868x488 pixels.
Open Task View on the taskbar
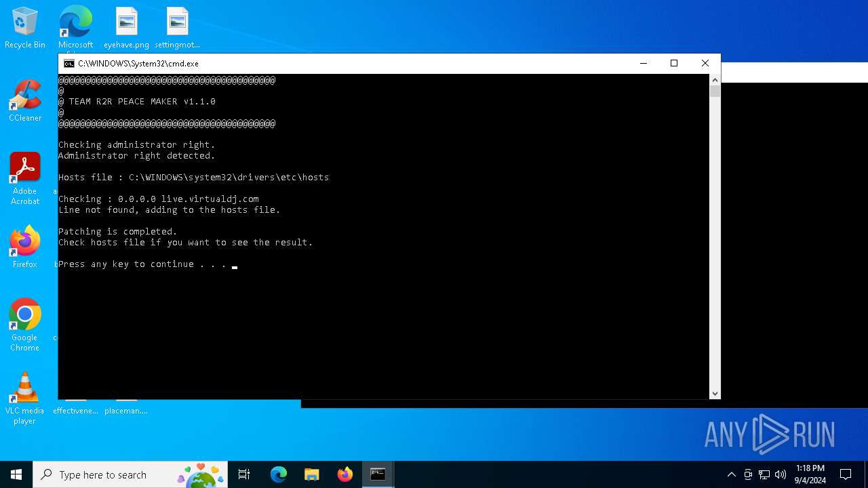(244, 474)
